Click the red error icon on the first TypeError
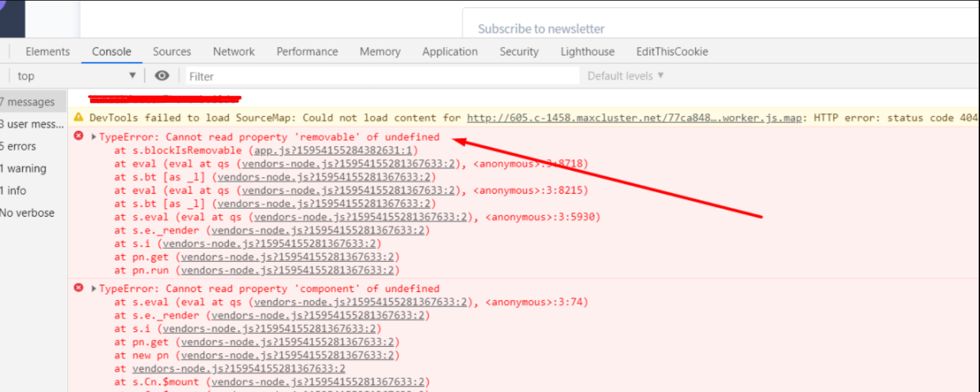 [79, 137]
